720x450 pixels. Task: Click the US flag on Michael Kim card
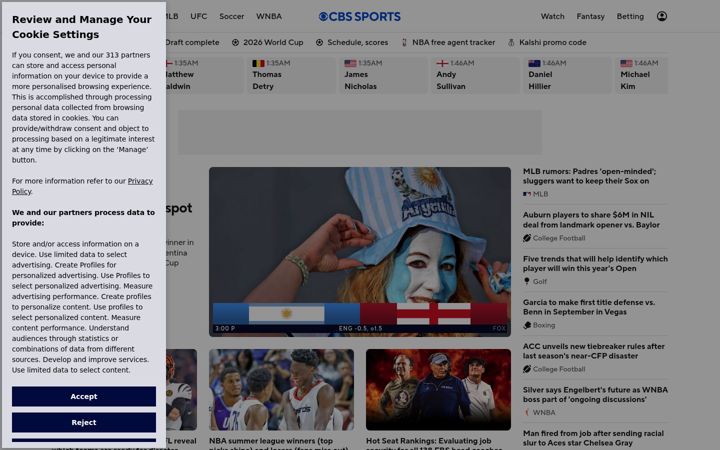(x=626, y=63)
